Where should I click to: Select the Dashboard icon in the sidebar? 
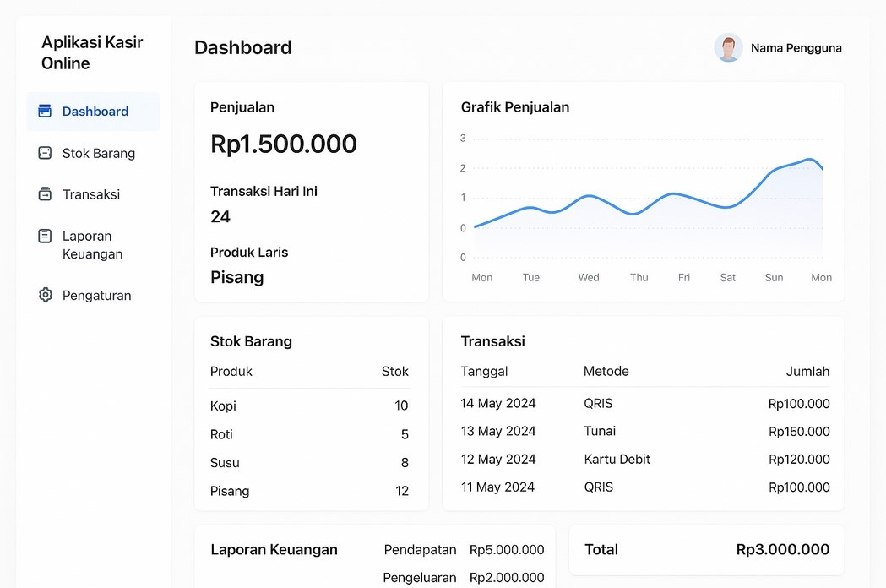coord(44,111)
